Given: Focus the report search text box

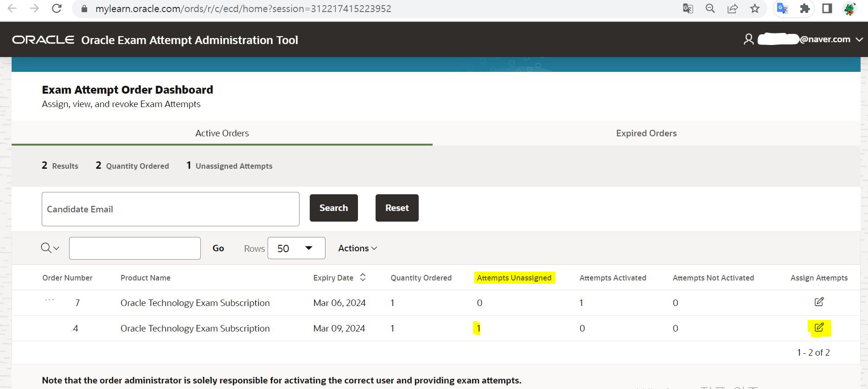Looking at the screenshot, I should 135,248.
